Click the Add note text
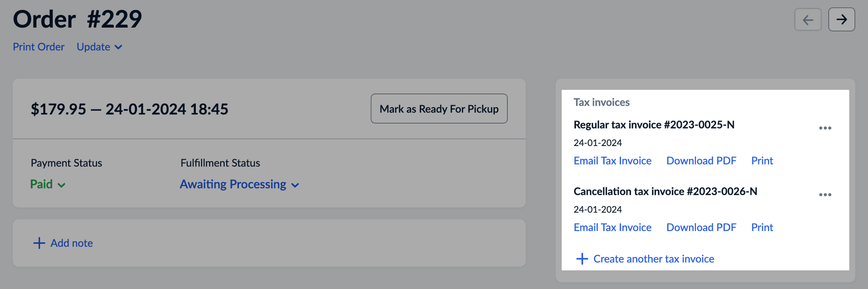The height and width of the screenshot is (289, 868). tap(71, 243)
